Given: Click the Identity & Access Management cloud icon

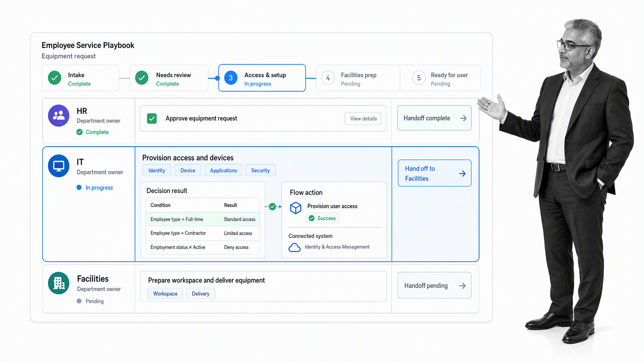Looking at the screenshot, I should point(294,247).
